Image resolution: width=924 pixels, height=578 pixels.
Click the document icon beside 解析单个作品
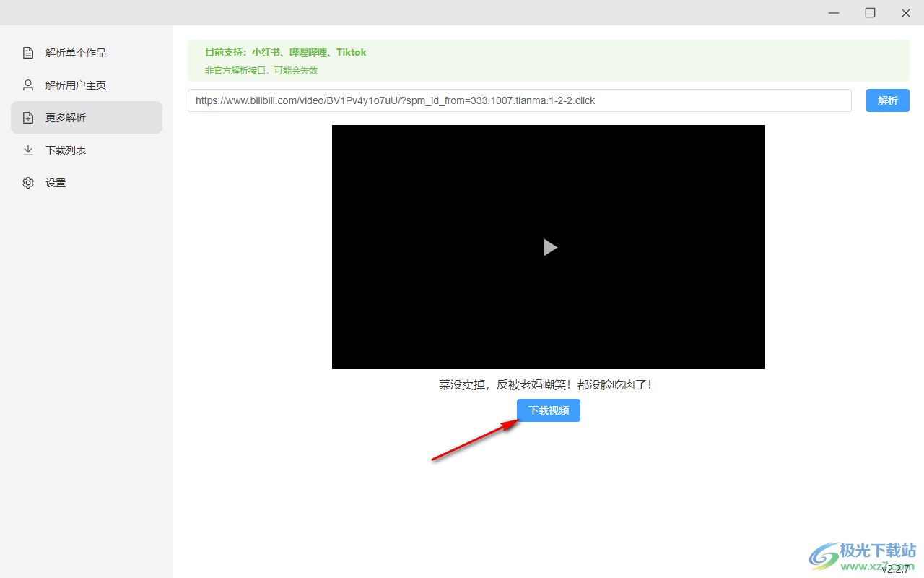(x=28, y=53)
